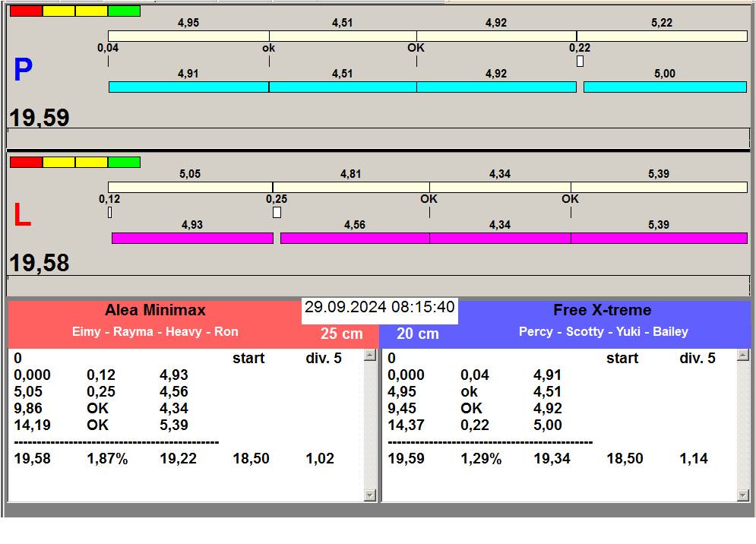Click the 0,12 label at lane L bar start
756x544 pixels.
click(x=109, y=199)
